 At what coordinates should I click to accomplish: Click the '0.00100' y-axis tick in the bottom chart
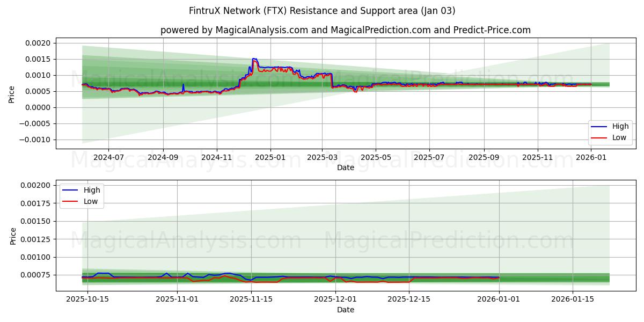36,257
